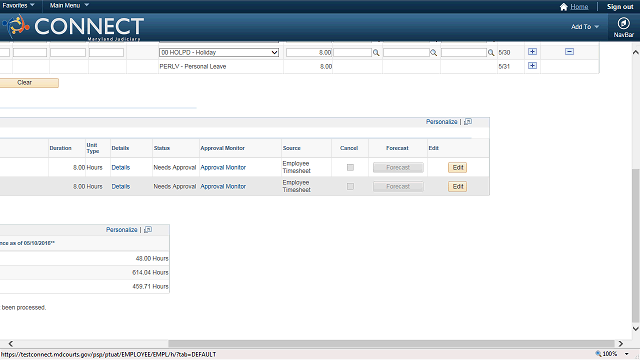640x360 pixels.
Task: Open the balances grid popout icon beside Personalize
Action: coord(148,230)
